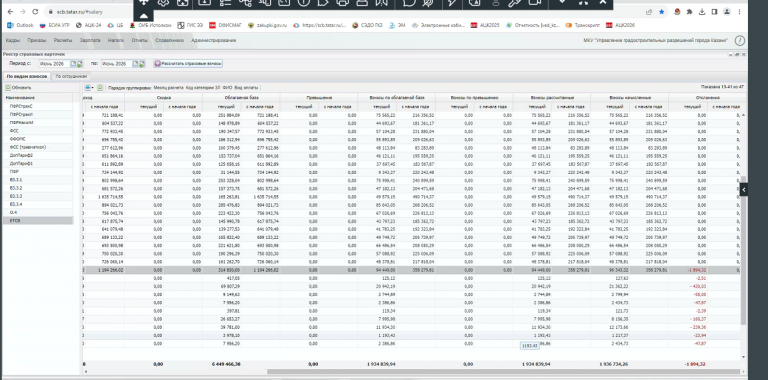Open the АЦК2025 bookmark link

(485, 24)
